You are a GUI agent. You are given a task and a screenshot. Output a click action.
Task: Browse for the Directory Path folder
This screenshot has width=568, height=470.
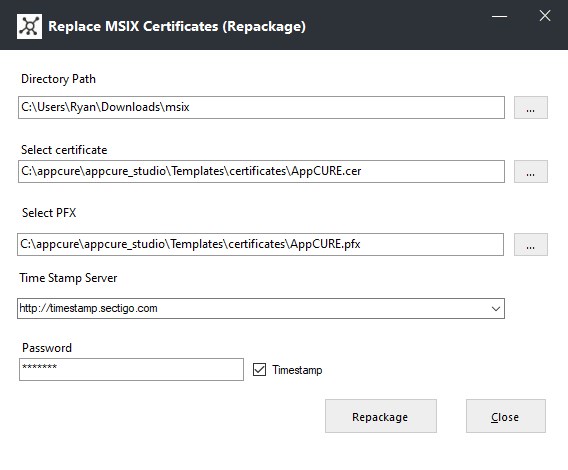531,107
